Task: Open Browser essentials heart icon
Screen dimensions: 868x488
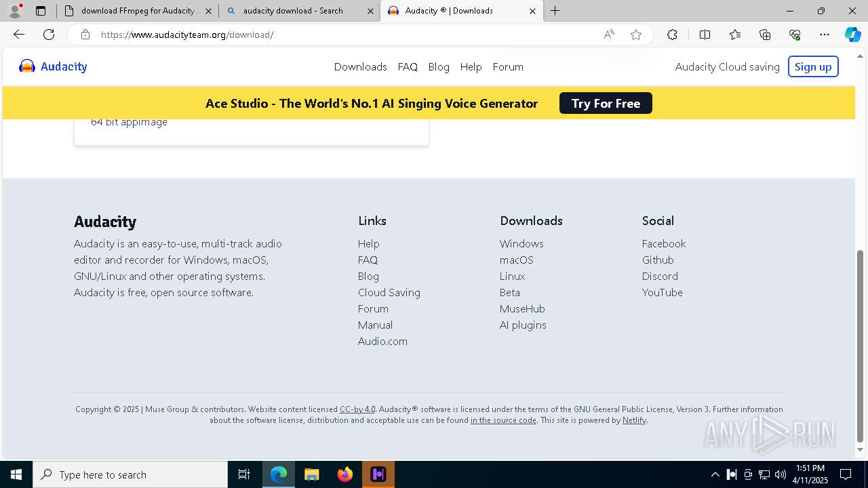Action: (795, 35)
